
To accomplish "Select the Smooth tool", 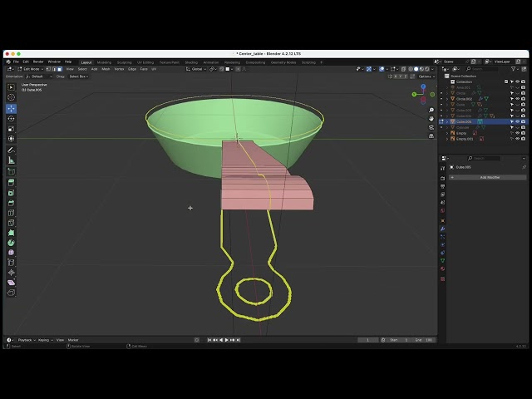I will (x=11, y=253).
